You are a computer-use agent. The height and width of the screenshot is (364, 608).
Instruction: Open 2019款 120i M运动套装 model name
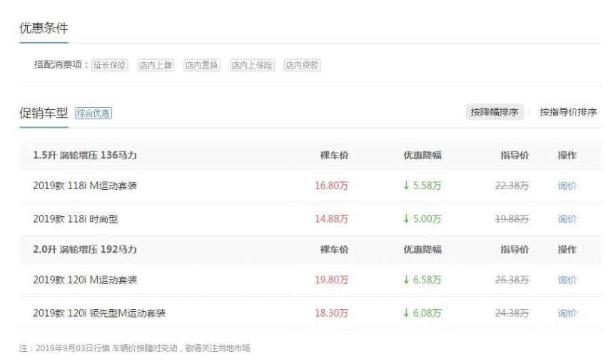click(x=85, y=280)
